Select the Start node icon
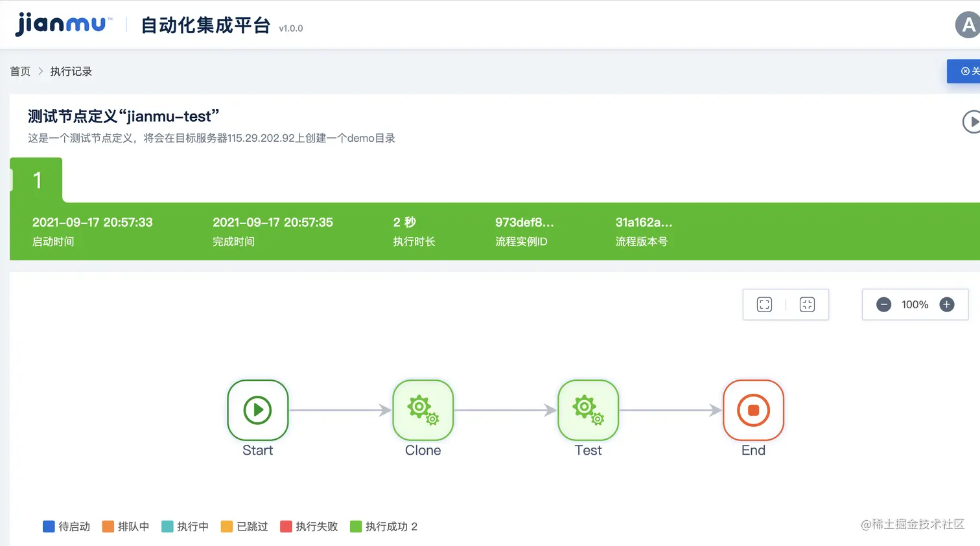This screenshot has width=980, height=546. (257, 410)
